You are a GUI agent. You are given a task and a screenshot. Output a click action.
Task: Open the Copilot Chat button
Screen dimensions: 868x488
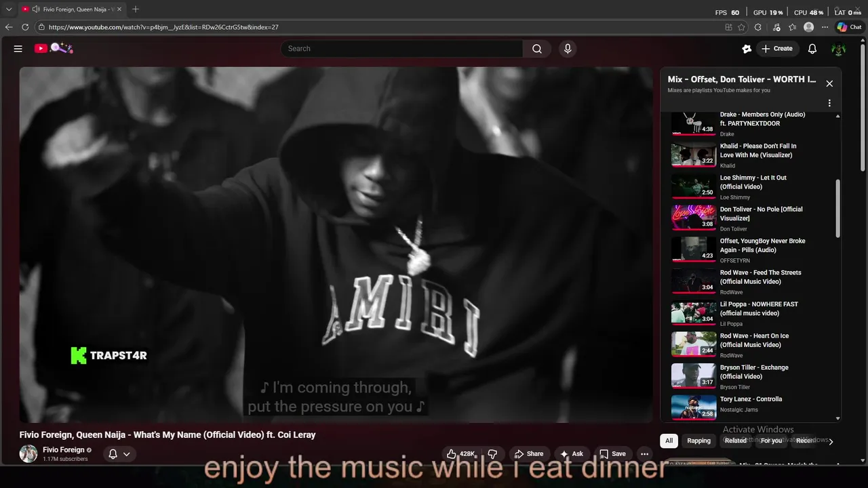849,27
